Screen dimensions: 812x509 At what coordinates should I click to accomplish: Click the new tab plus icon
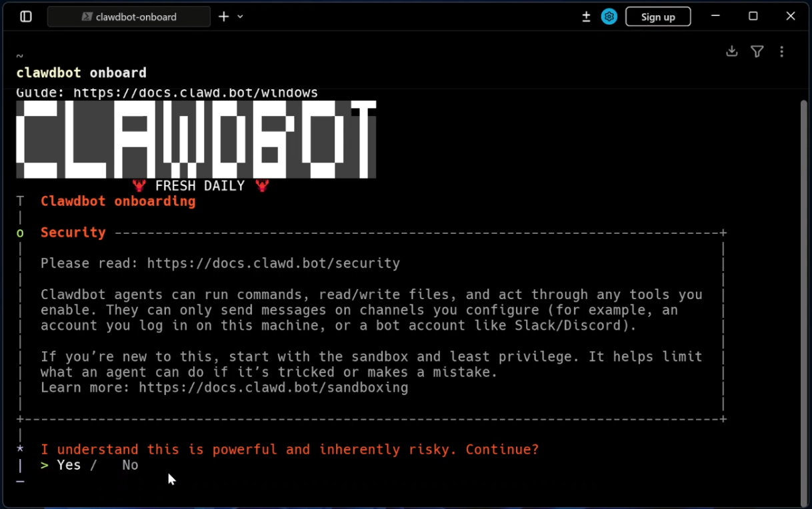(x=224, y=17)
